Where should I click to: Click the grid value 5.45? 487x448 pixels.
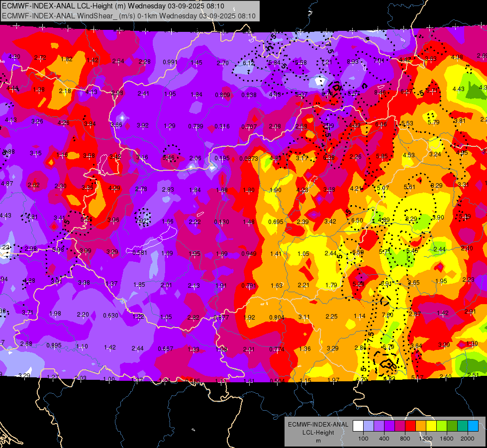tap(412, 250)
